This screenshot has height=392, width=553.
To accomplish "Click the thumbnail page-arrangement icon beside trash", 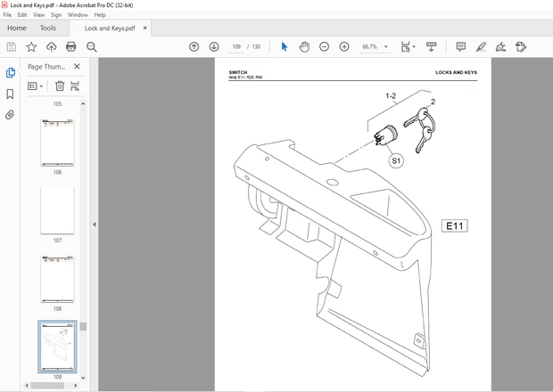I will pyautogui.click(x=75, y=86).
